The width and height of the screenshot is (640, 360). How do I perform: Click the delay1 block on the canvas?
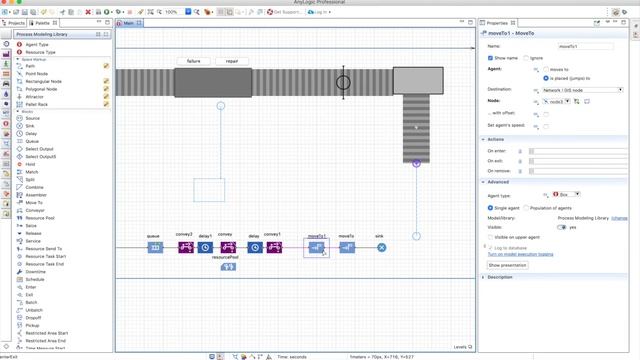205,247
